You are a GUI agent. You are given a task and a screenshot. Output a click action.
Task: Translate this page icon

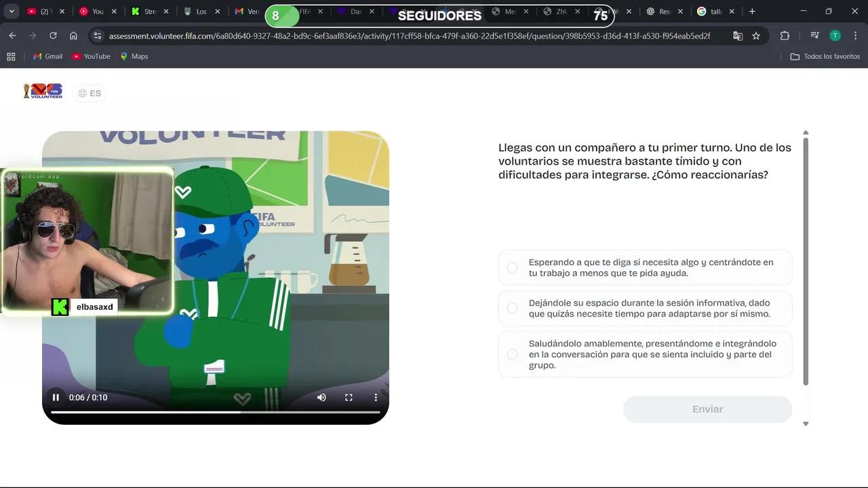click(x=738, y=36)
